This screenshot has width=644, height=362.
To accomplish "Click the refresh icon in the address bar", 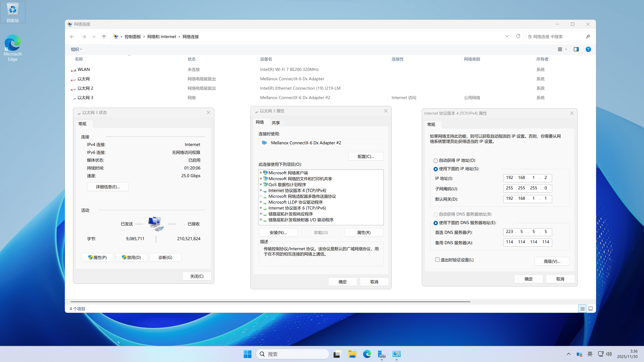I will click(x=518, y=37).
